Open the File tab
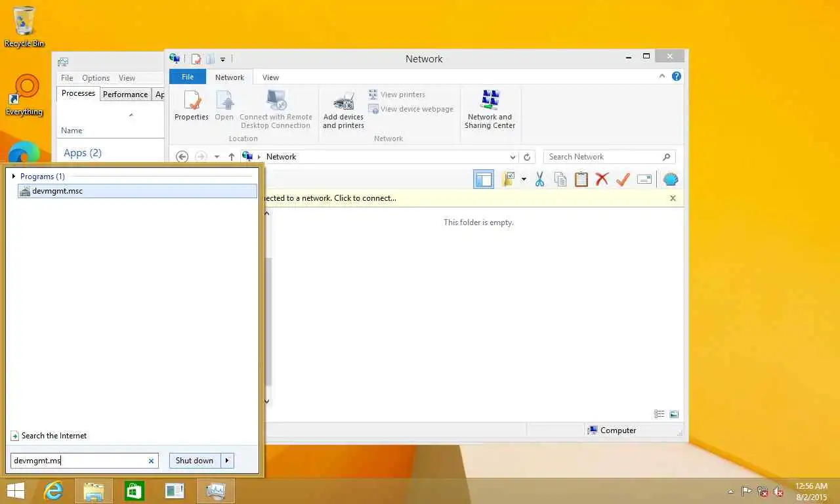This screenshot has height=504, width=840. coord(188,77)
